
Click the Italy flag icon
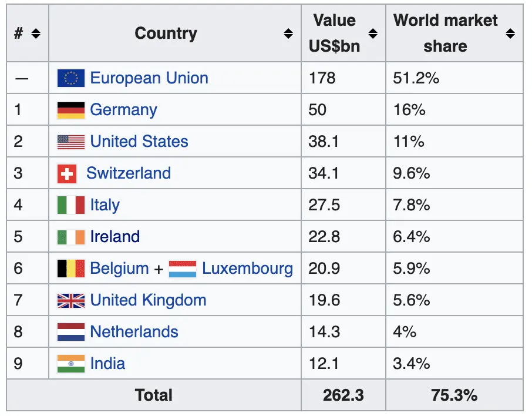coord(71,205)
